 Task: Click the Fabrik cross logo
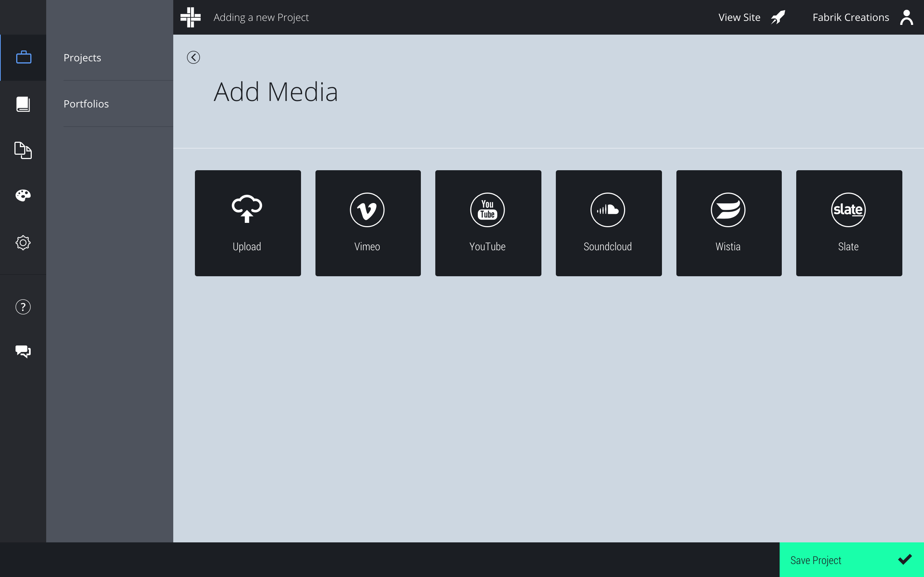(x=191, y=17)
